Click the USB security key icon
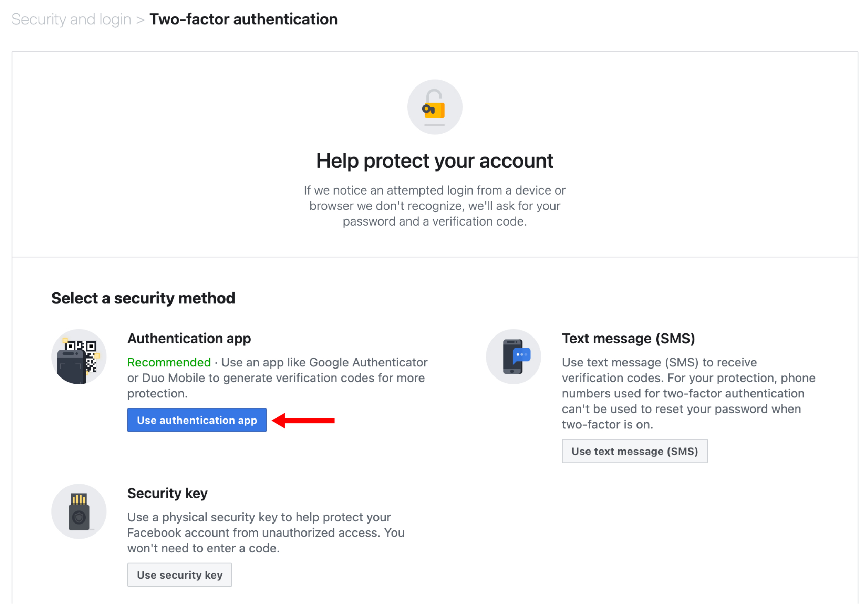 (79, 512)
